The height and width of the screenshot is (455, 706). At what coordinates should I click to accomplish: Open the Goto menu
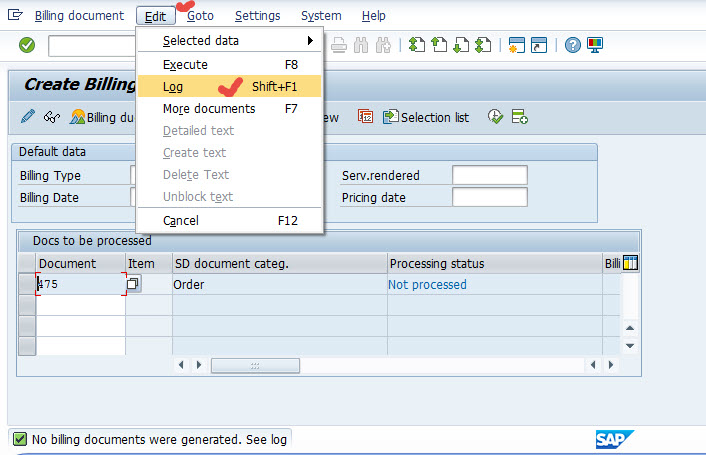[200, 16]
